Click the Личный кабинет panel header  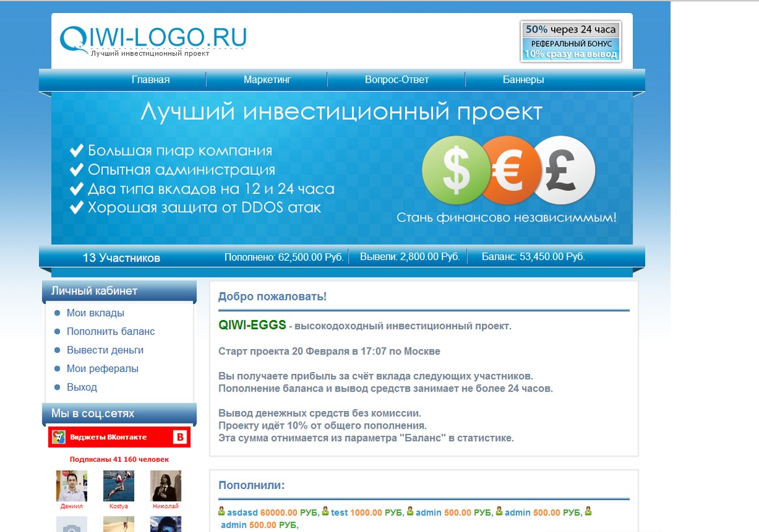coord(119,291)
